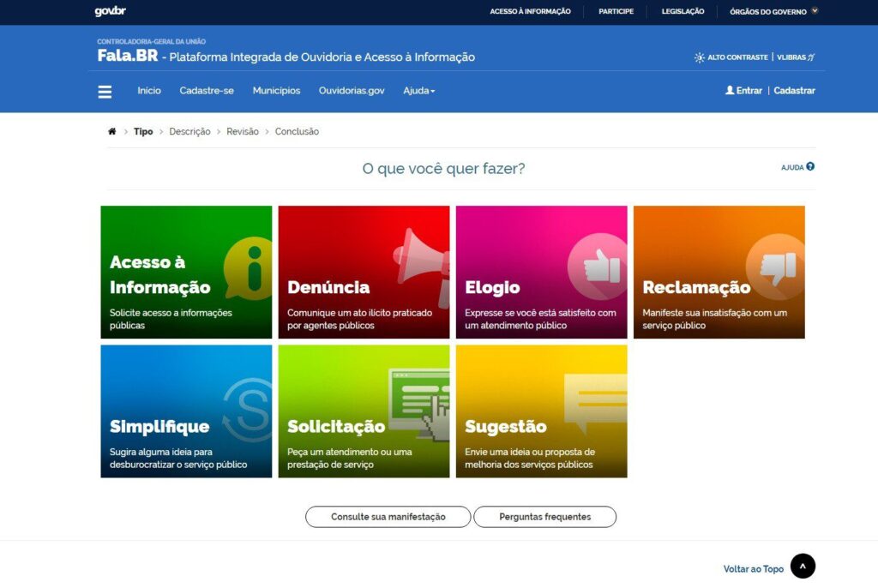Click the Elogio card title
This screenshot has height=588, width=878.
tap(492, 287)
